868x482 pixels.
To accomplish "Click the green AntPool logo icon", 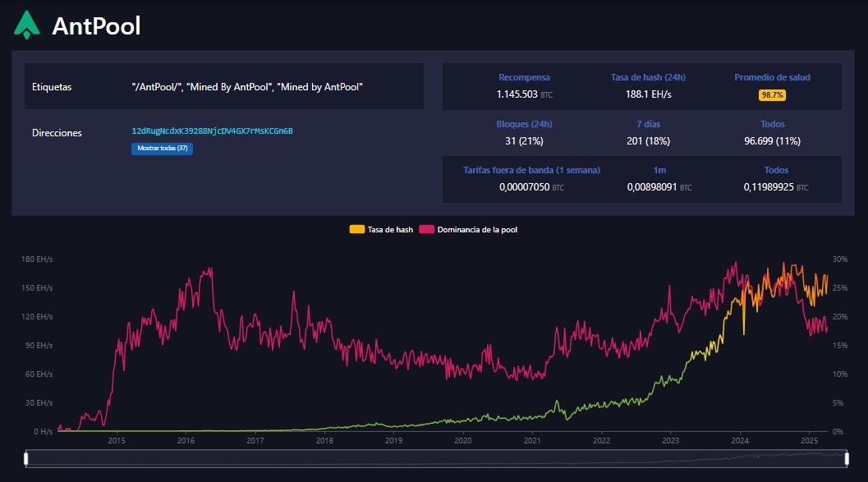I will (27, 25).
